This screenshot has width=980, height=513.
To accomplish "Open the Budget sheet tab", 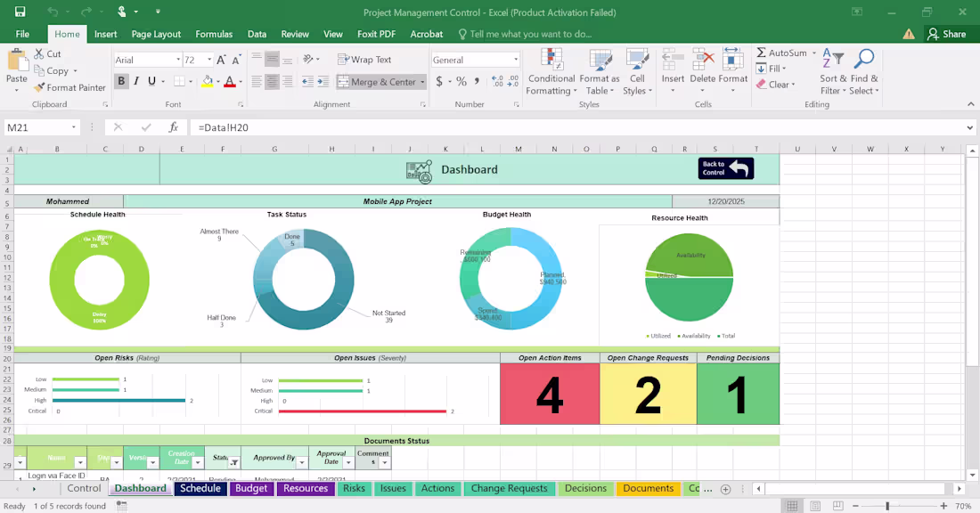I will (251, 488).
